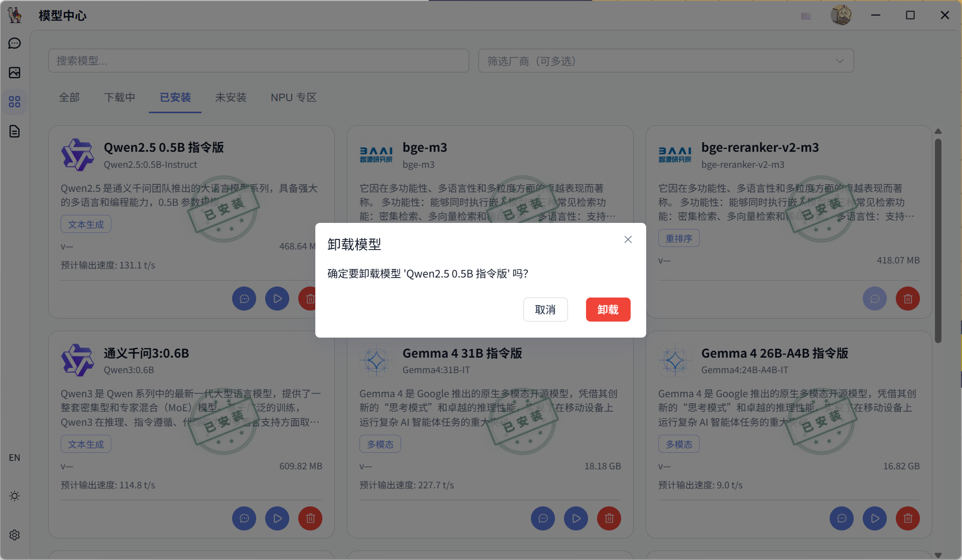
Task: Cancel the uninstall dialog with 取消
Action: coord(545,310)
